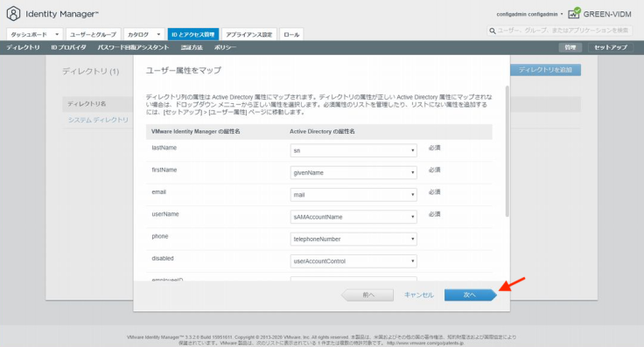The width and height of the screenshot is (644, 347).
Task: Select the ロール tab
Action: (x=291, y=34)
